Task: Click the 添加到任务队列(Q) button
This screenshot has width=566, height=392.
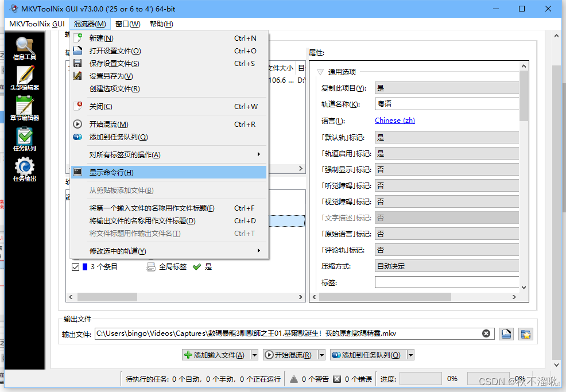Action: coord(368,355)
